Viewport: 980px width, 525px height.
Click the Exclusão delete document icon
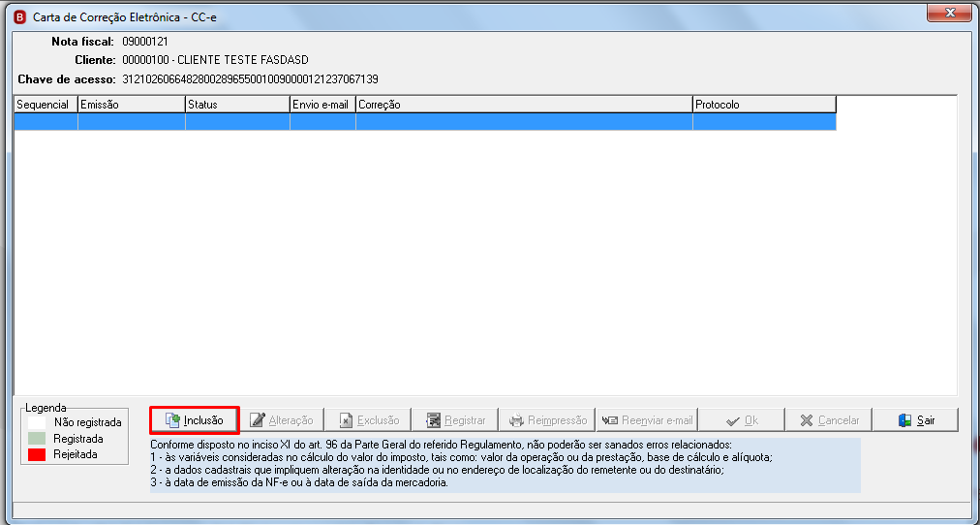click(x=346, y=420)
